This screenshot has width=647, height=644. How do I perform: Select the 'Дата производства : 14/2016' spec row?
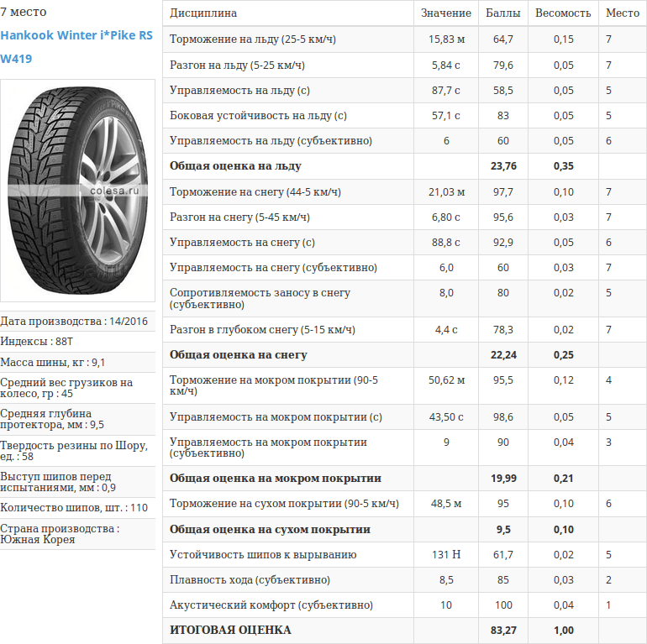74,321
